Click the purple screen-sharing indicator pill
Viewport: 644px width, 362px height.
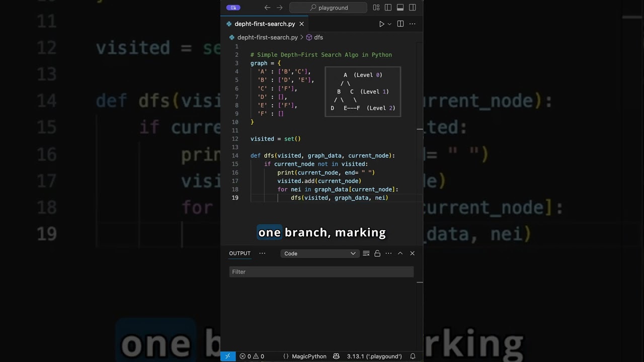[x=233, y=8]
